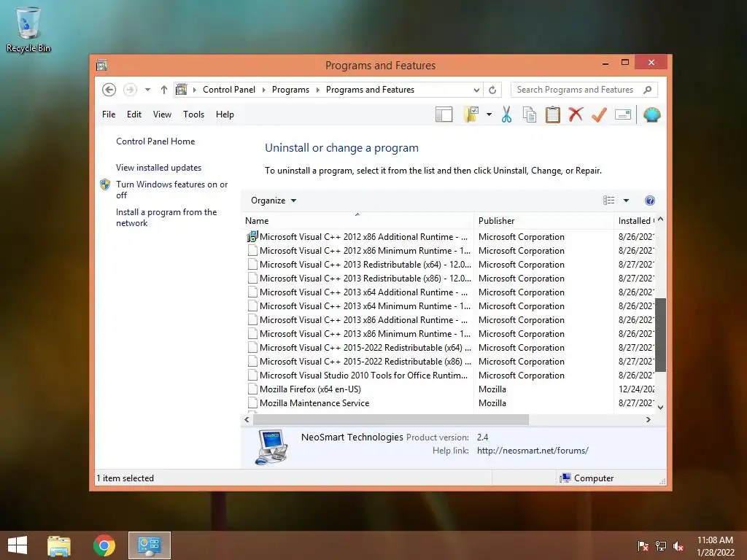Open the folder icon dropdown arrow
This screenshot has width=747, height=560.
coord(489,114)
